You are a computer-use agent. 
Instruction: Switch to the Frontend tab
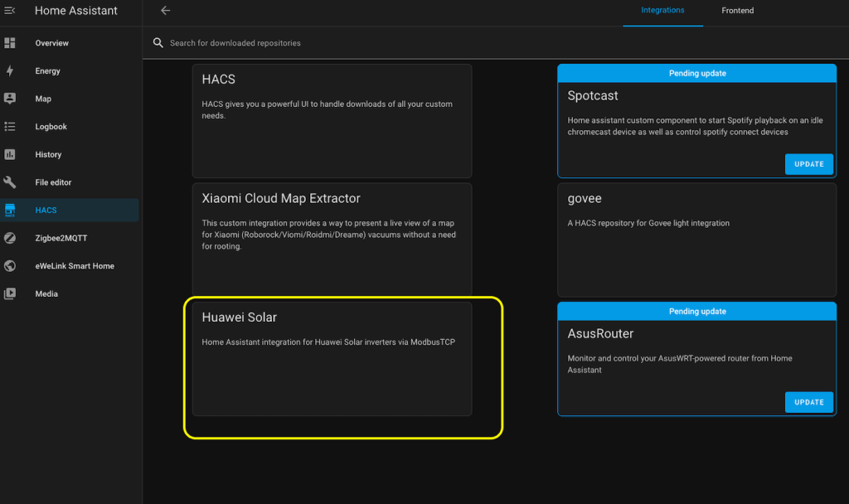[737, 11]
